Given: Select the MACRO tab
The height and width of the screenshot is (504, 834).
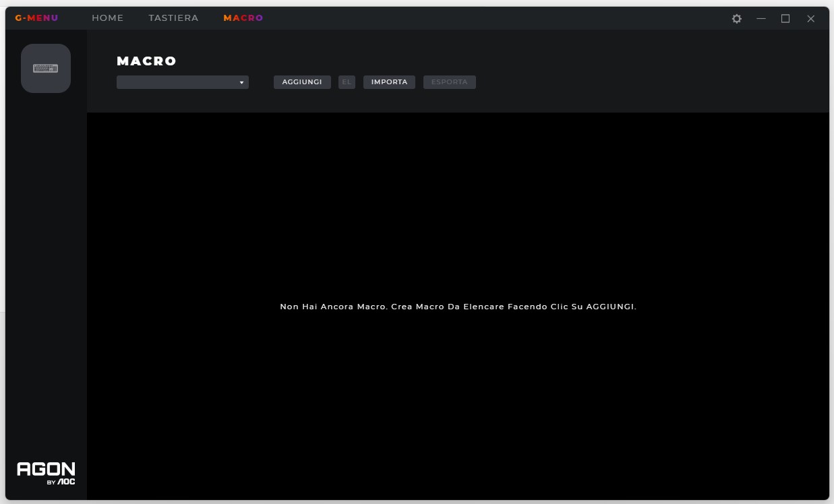Looking at the screenshot, I should click(x=243, y=18).
